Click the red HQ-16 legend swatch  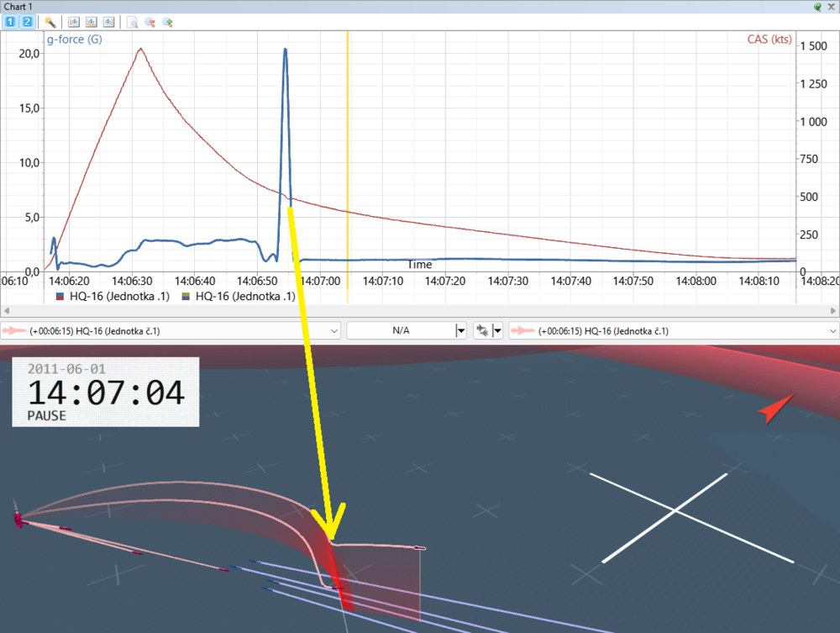click(60, 297)
